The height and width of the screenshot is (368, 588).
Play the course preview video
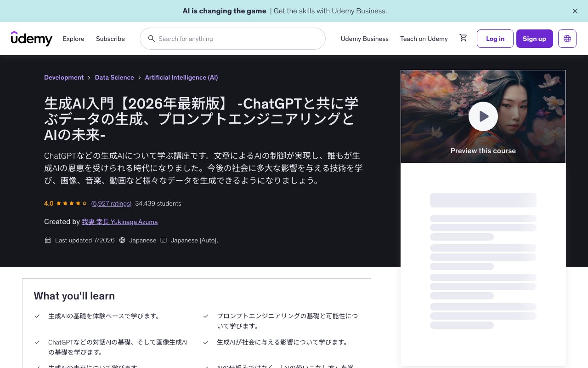[483, 116]
